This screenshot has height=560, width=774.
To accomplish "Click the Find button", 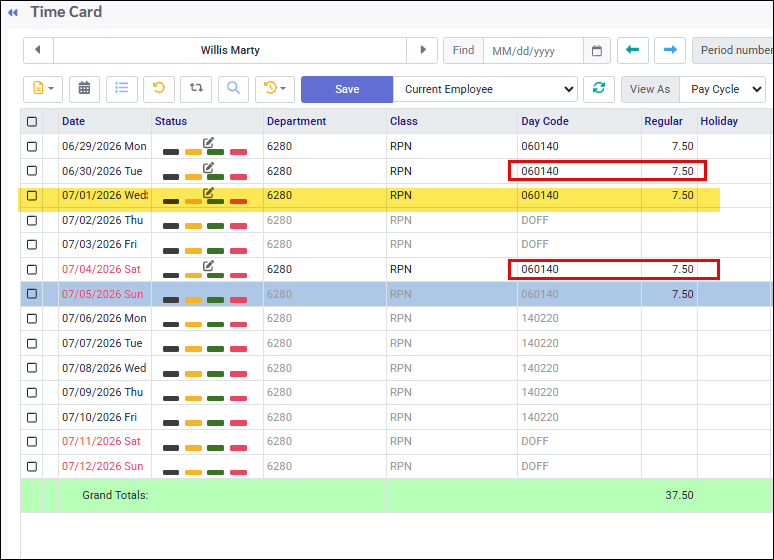I will coord(464,50).
